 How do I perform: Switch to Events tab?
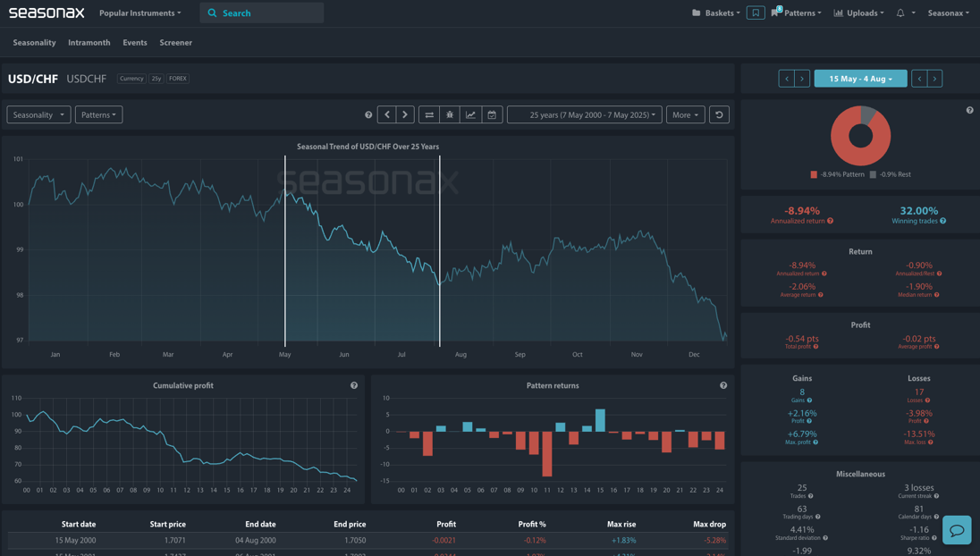click(x=135, y=43)
